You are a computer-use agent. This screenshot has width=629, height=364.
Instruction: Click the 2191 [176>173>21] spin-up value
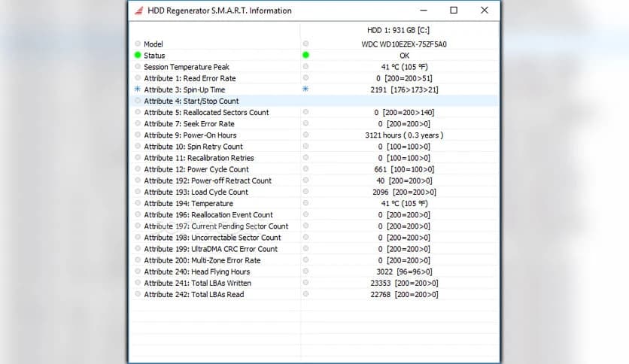coord(404,89)
